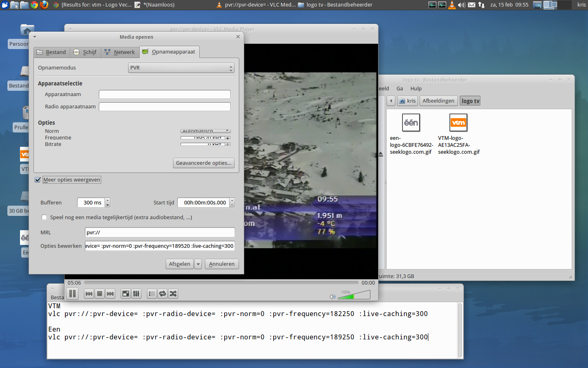Open the Norm dropdown

[x=205, y=131]
